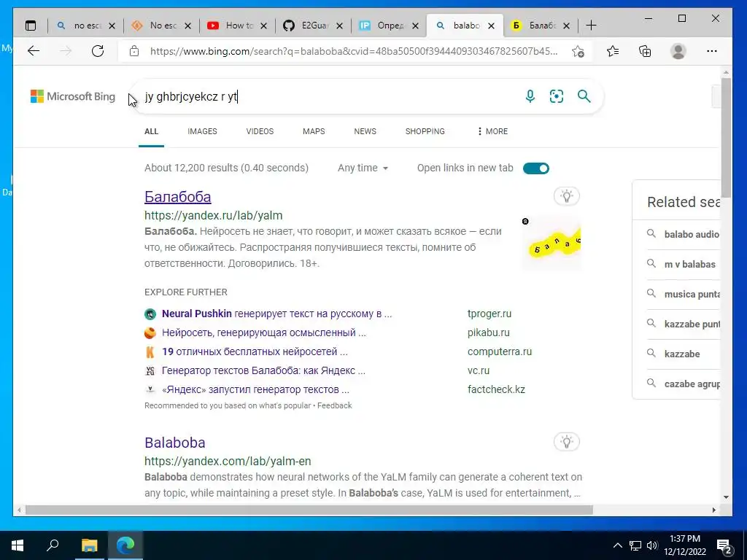Screen dimensions: 747x560
Task: Open the Генератор текстов Балабоба vc.ru link
Action: tap(263, 370)
